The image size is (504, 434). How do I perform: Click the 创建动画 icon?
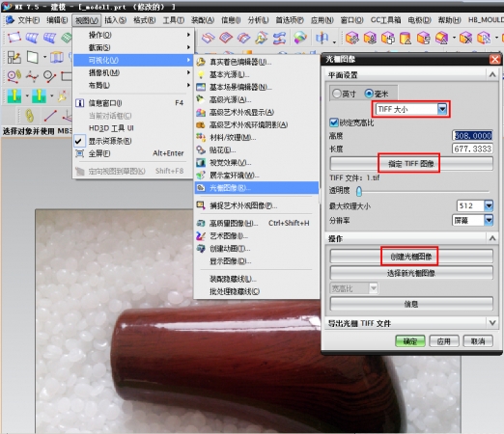[201, 249]
